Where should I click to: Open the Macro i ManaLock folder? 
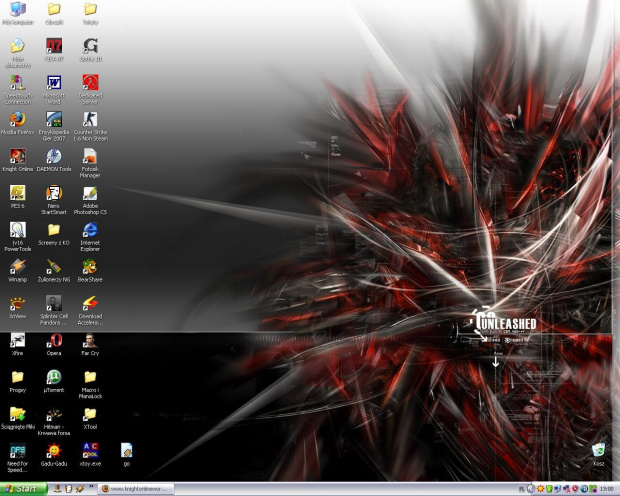[91, 384]
